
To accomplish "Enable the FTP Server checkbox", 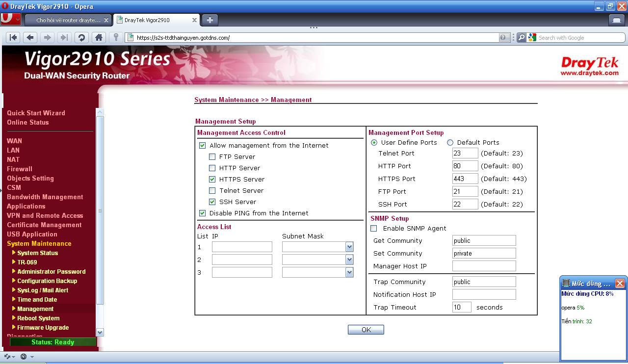I will (212, 157).
